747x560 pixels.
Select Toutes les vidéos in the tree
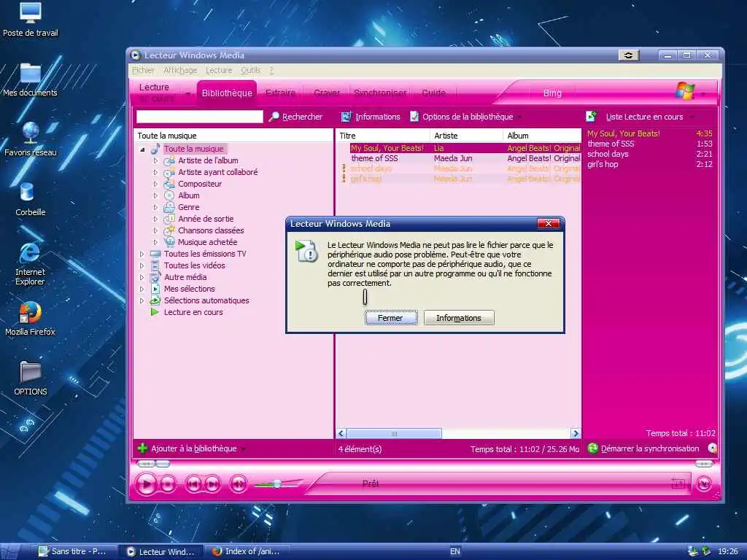coord(194,265)
